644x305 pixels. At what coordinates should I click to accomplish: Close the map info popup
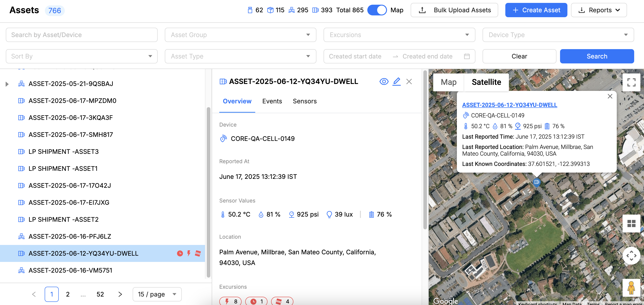pos(610,96)
